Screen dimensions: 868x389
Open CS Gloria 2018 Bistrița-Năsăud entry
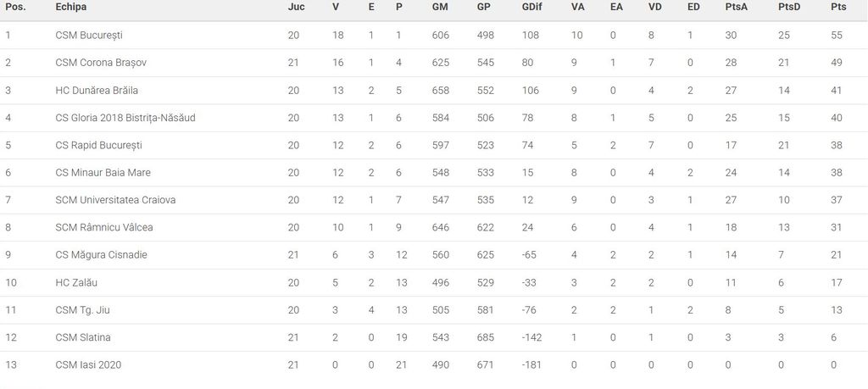(125, 118)
